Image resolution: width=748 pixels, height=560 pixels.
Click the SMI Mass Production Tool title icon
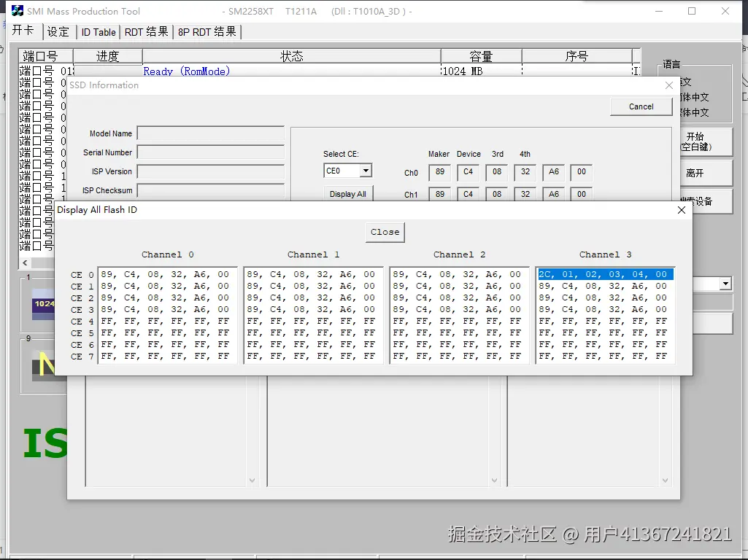18,11
